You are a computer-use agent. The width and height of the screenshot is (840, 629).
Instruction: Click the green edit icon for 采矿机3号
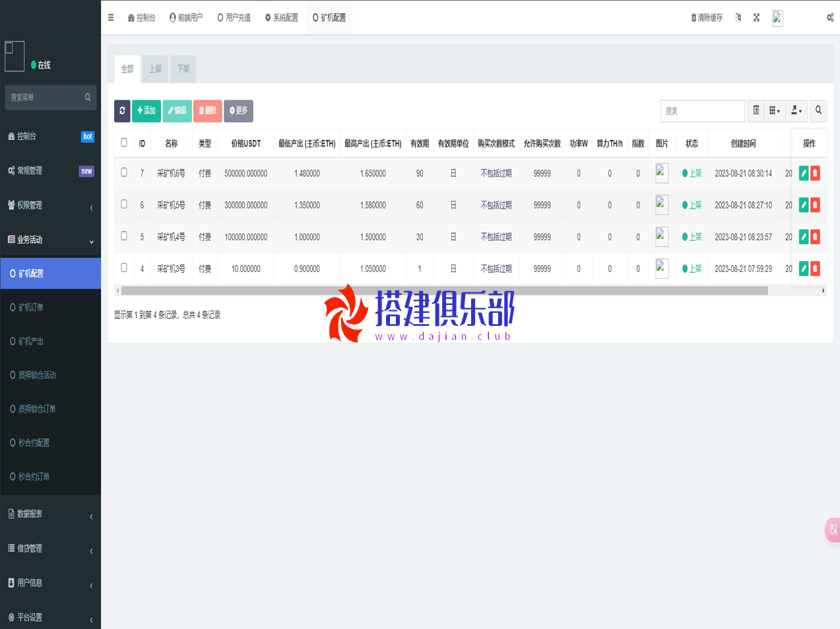point(804,268)
